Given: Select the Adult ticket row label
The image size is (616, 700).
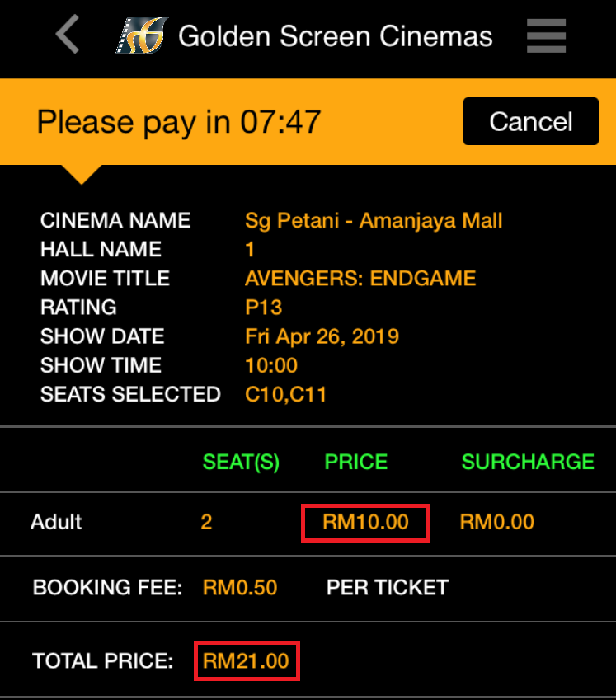Looking at the screenshot, I should (56, 522).
